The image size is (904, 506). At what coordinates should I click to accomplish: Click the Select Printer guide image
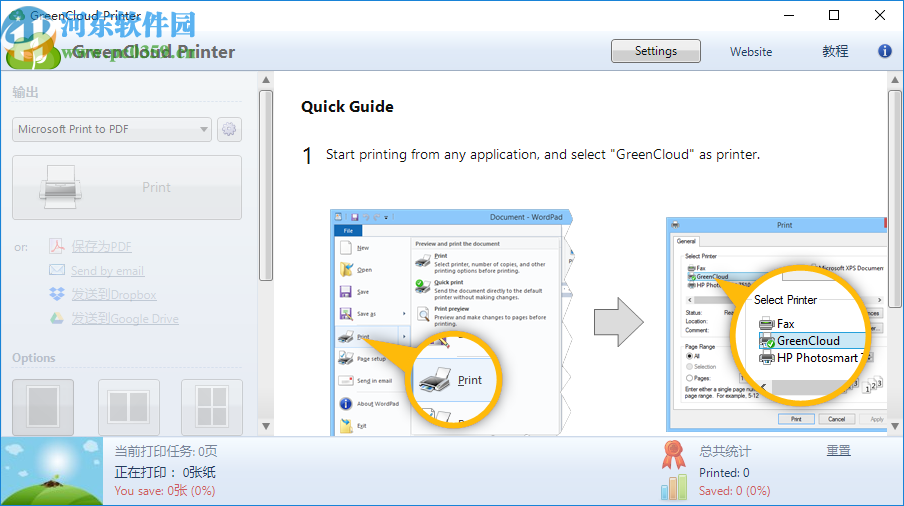[x=776, y=324]
